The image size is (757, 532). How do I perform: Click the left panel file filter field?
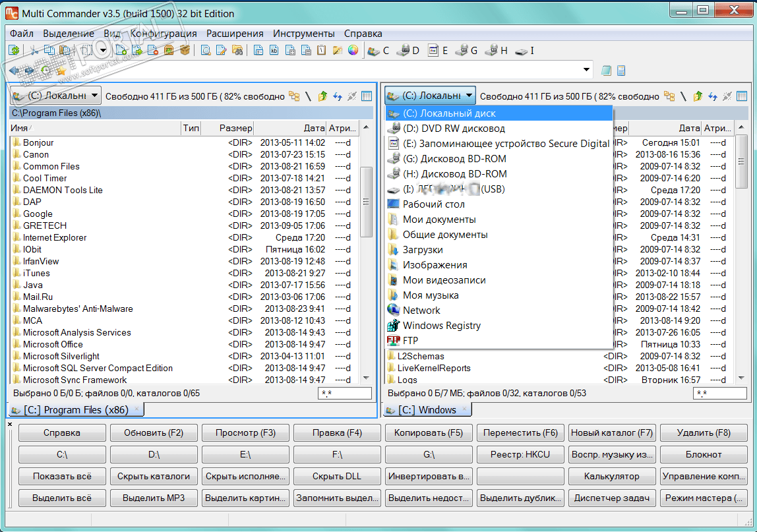(x=345, y=394)
